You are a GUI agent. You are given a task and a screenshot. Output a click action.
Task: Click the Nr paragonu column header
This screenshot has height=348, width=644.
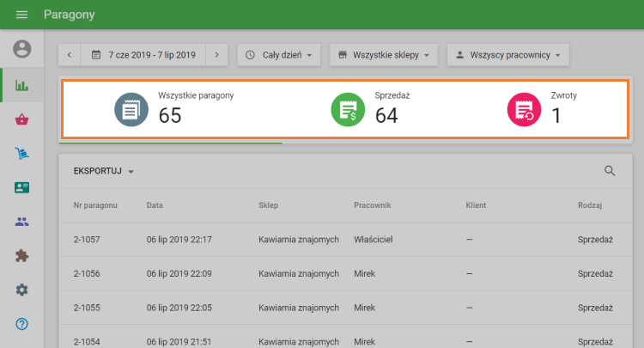point(95,205)
